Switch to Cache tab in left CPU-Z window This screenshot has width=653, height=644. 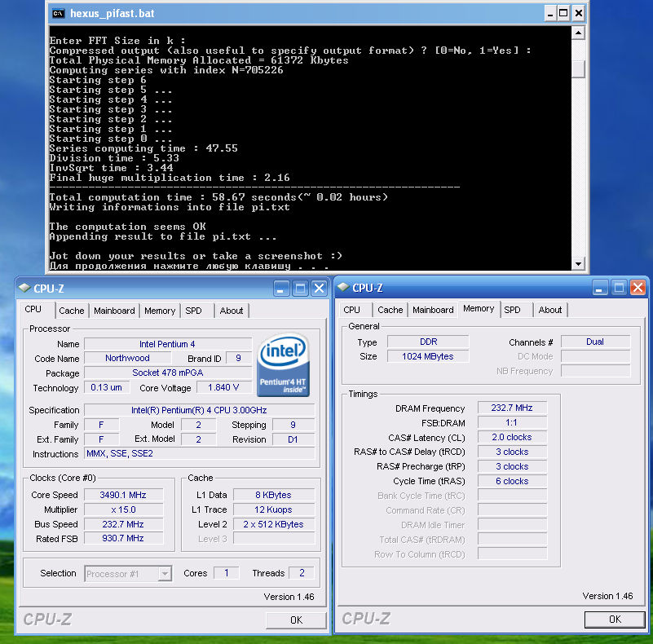tap(71, 311)
